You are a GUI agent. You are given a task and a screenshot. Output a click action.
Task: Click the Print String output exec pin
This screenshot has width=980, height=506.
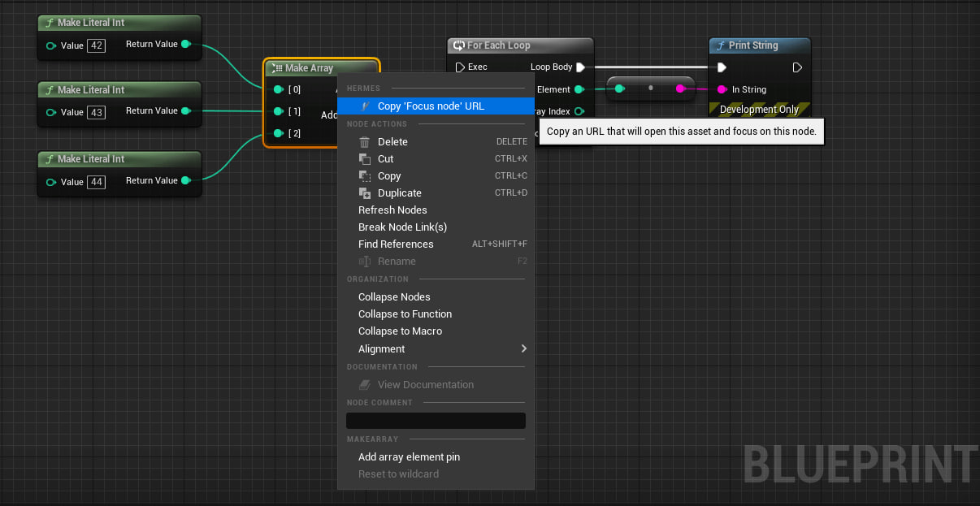pyautogui.click(x=797, y=67)
